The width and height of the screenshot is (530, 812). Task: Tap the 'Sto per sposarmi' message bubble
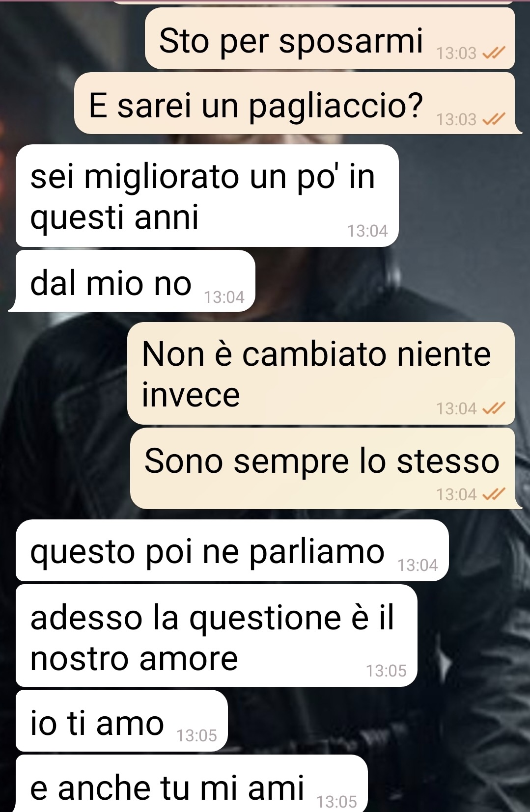330,38
